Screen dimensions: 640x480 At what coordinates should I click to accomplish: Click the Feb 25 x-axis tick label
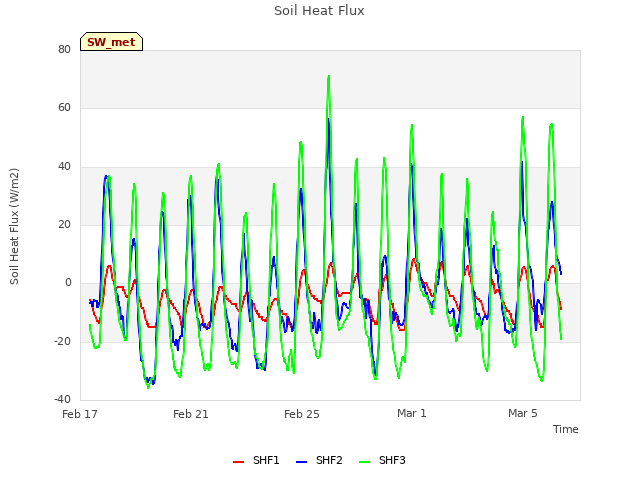point(302,414)
